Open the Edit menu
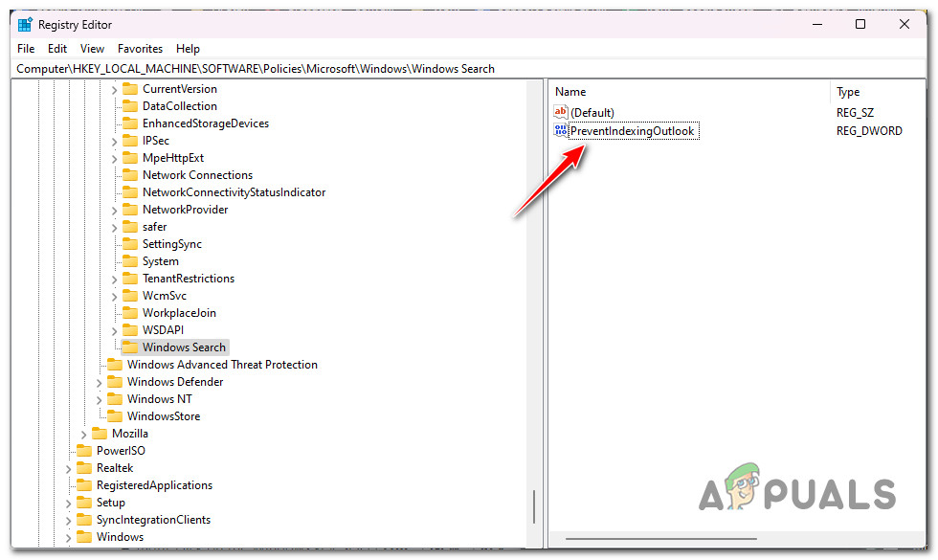The width and height of the screenshot is (938, 560). (57, 49)
